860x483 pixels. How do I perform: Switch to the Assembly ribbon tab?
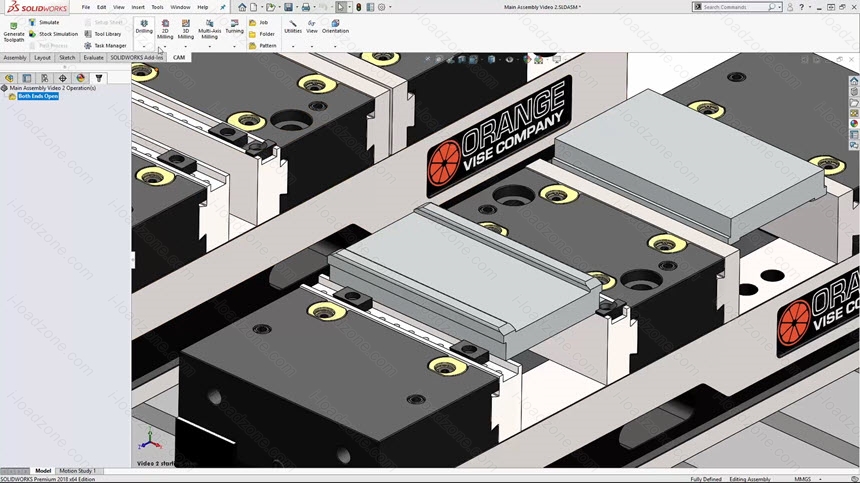coord(15,58)
